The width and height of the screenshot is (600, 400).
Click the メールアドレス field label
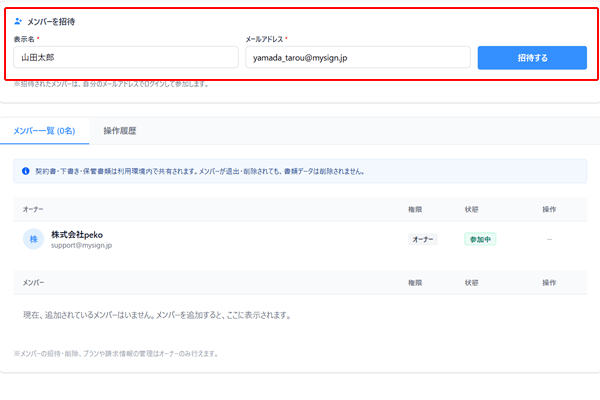pos(264,39)
